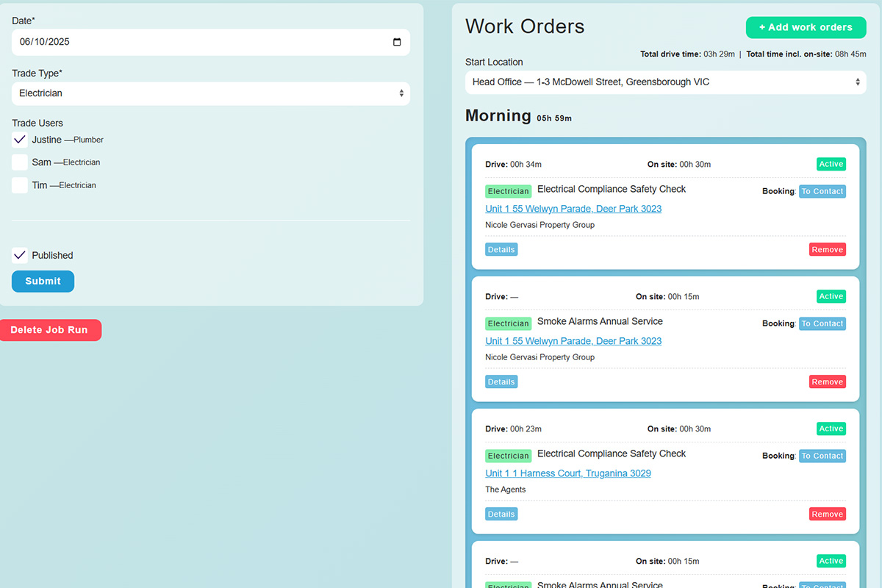
Task: Remove the Truganina Electrical Compliance order
Action: (x=828, y=514)
